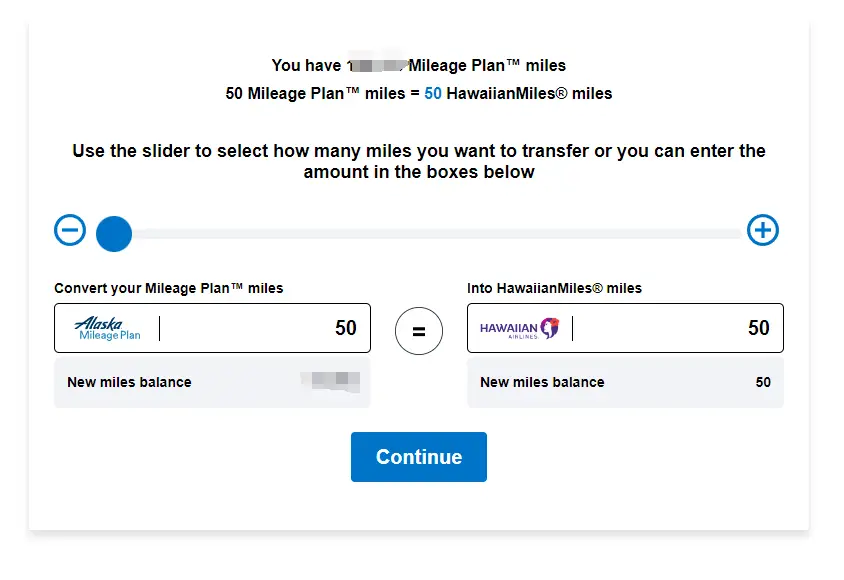Click the Hawaiian new balance value 50
The width and height of the screenshot is (844, 580).
(x=763, y=382)
